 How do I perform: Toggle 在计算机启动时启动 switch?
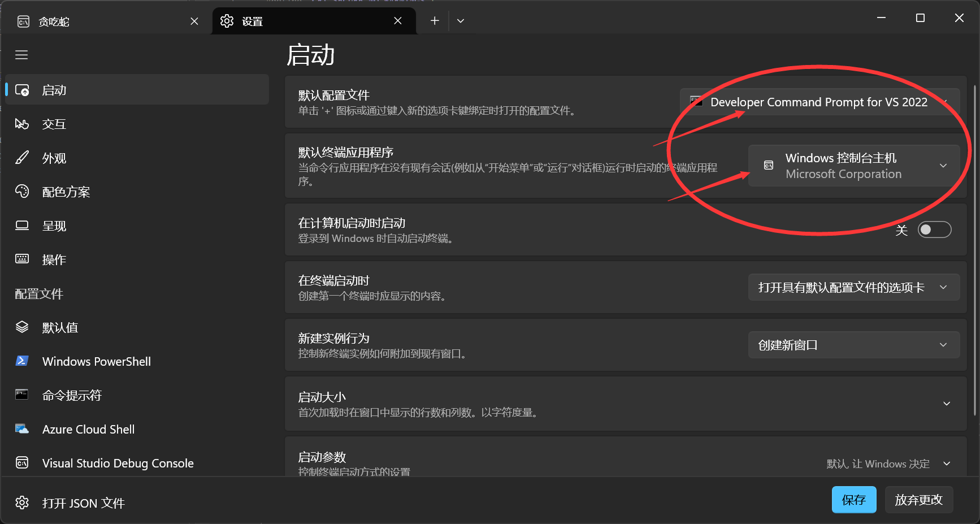click(x=934, y=229)
